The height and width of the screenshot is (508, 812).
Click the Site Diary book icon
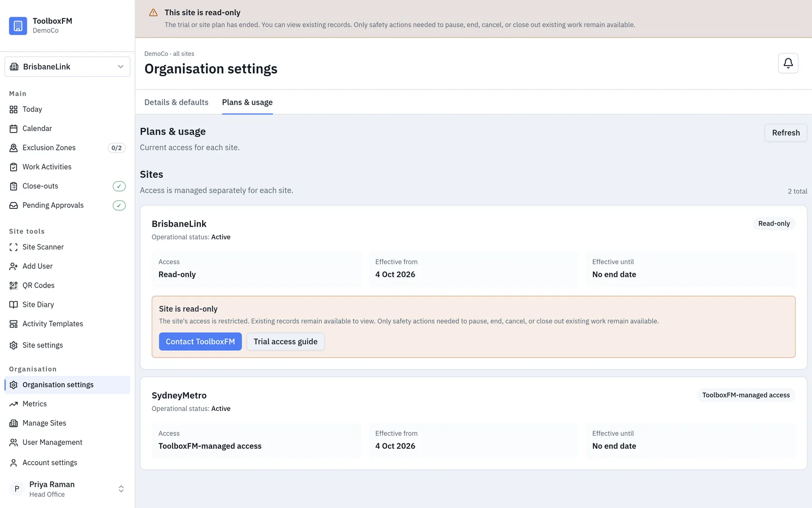coord(14,305)
